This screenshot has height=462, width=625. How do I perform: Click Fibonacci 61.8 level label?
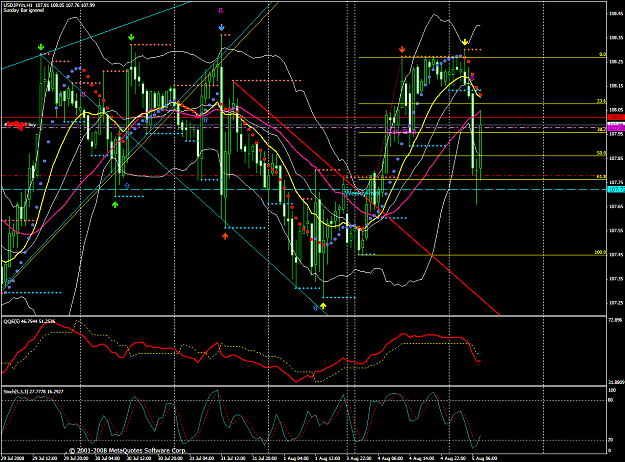601,177
